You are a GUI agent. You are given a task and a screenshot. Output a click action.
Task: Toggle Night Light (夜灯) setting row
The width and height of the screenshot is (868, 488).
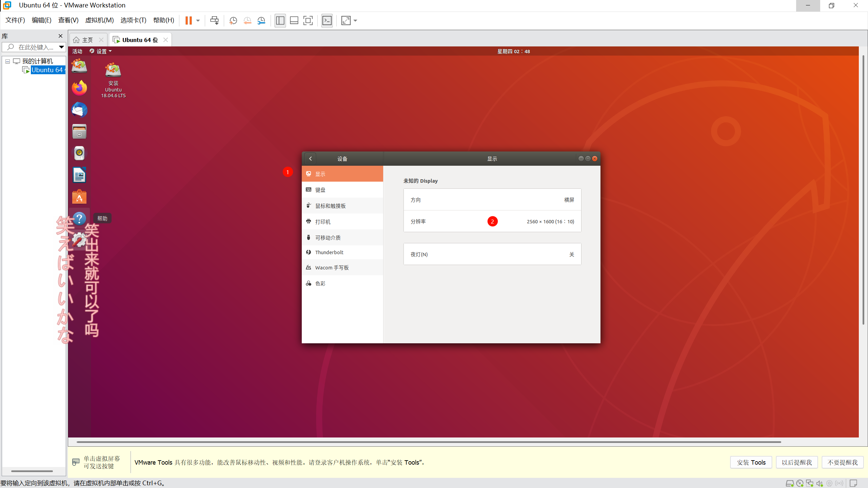tap(492, 254)
